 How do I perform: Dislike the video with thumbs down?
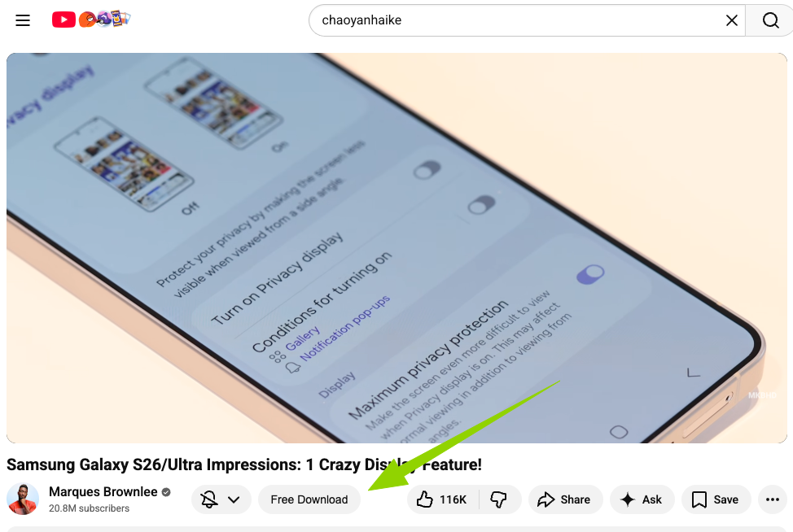pyautogui.click(x=499, y=499)
